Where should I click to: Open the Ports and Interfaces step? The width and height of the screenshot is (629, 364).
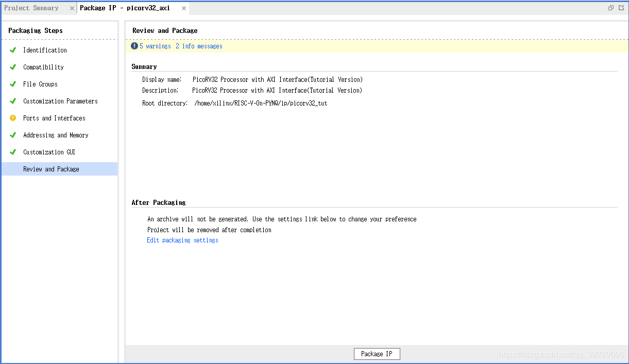(54, 118)
